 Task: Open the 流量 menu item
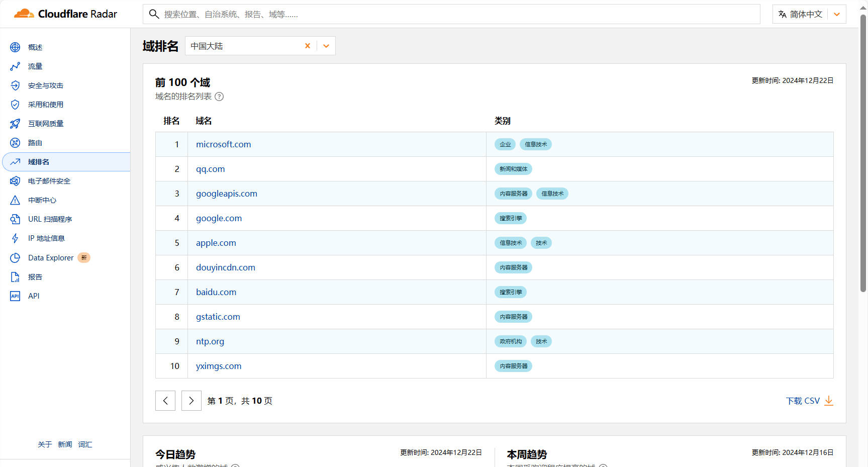point(35,66)
